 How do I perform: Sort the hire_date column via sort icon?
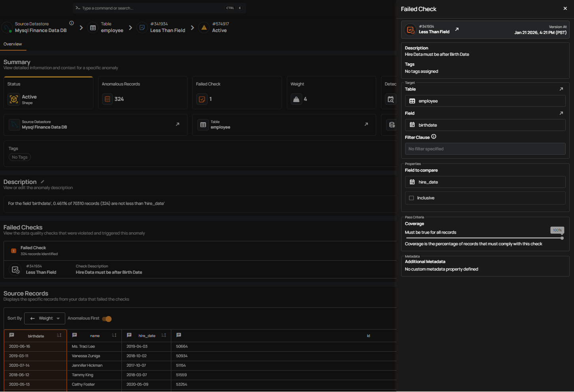coord(164,335)
